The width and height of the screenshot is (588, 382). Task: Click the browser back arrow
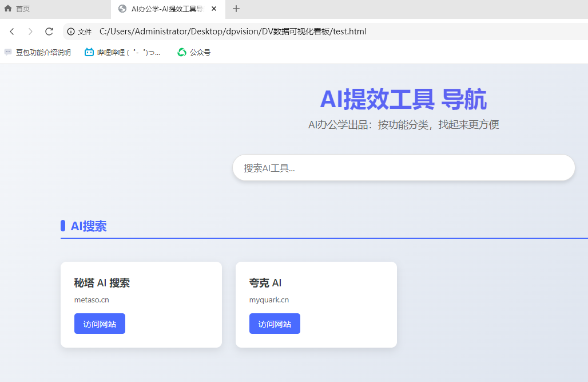(11, 31)
